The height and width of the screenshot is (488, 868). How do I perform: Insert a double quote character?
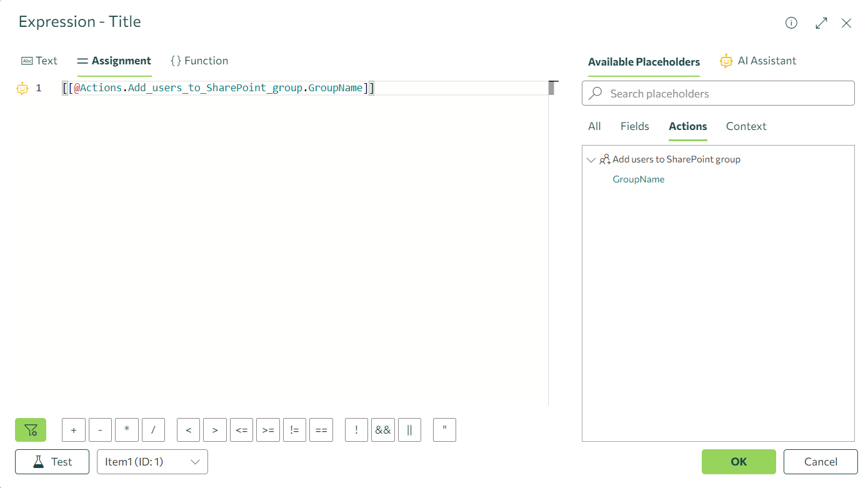click(444, 430)
